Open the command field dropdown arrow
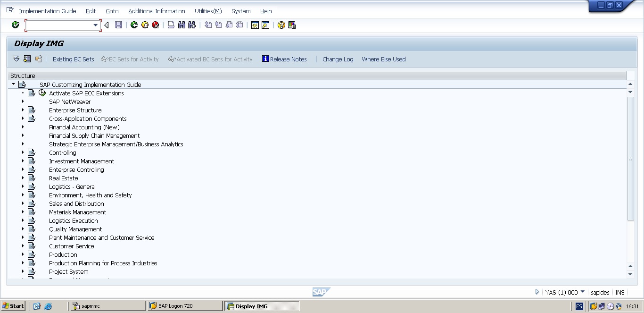The width and height of the screenshot is (644, 313). pyautogui.click(x=95, y=25)
